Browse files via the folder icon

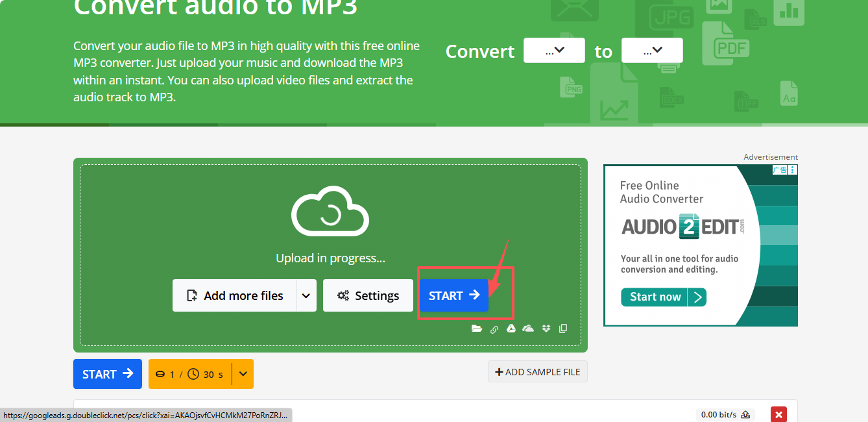[477, 329]
